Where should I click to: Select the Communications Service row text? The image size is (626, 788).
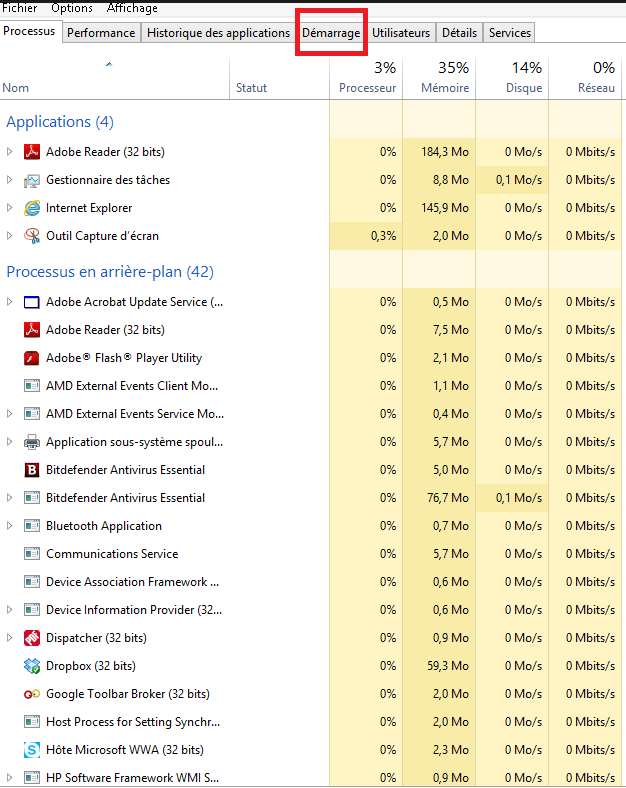[x=112, y=554]
